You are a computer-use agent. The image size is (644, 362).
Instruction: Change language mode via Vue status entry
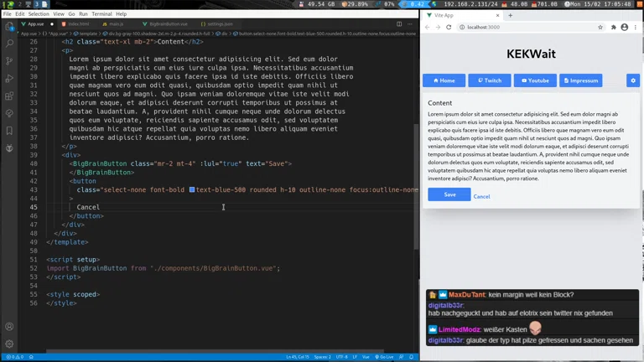[366, 357]
